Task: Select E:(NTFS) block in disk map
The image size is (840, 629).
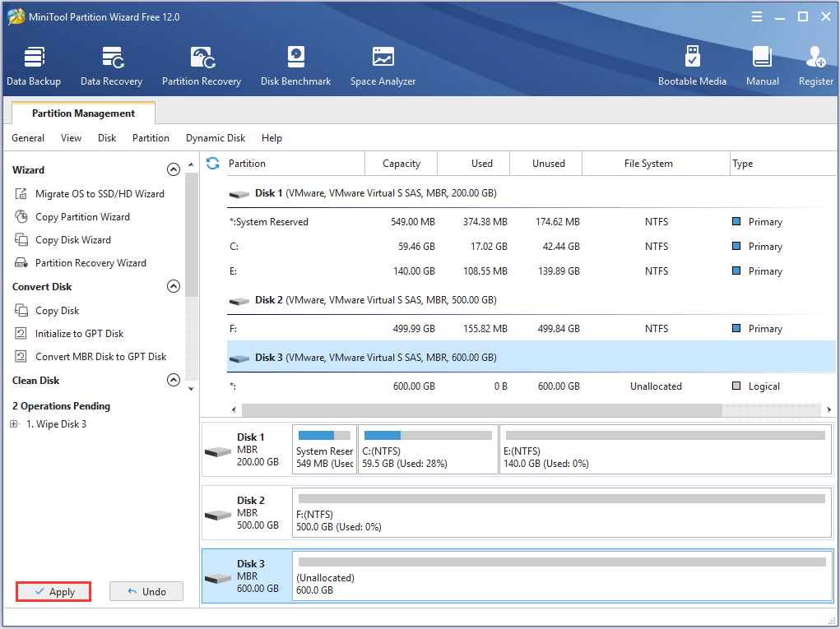Action: (665, 450)
